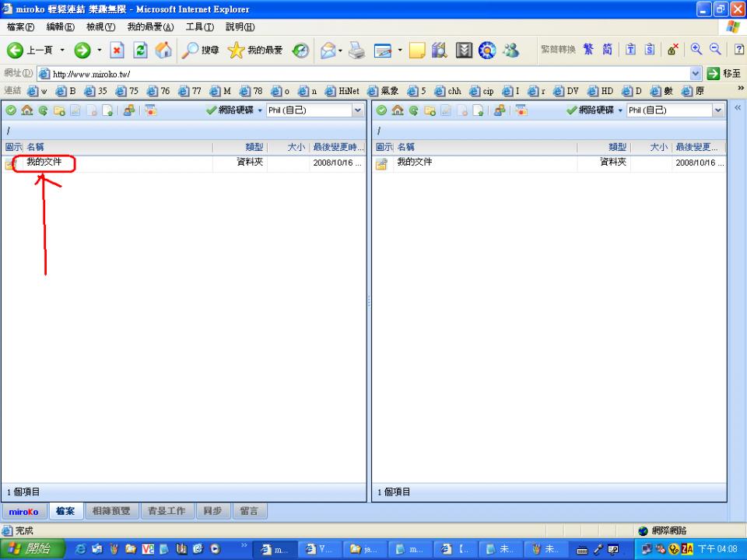Open sharing users icon in left pane
The height and width of the screenshot is (560, 747).
(x=129, y=110)
